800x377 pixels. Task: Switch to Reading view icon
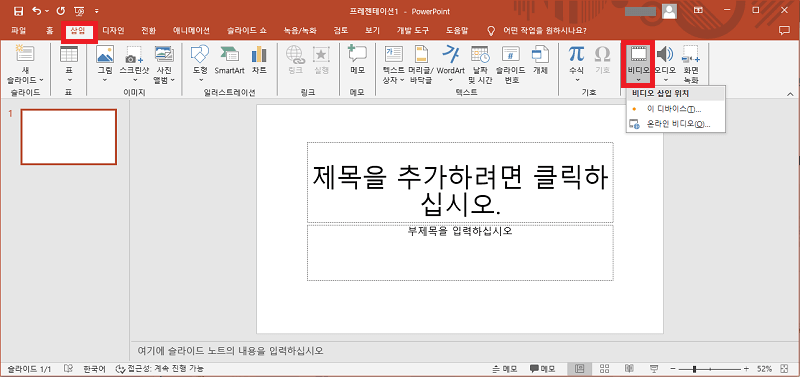pyautogui.click(x=630, y=368)
